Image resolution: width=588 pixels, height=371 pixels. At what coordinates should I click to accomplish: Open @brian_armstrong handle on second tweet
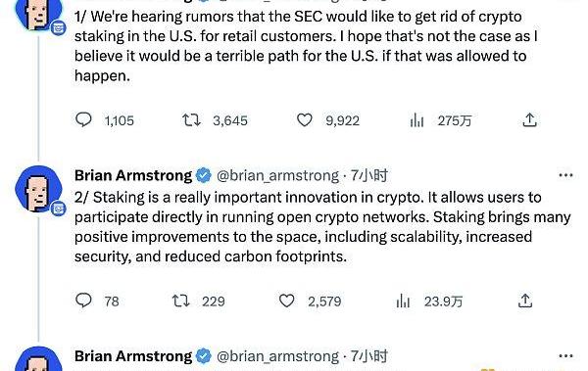pos(277,175)
